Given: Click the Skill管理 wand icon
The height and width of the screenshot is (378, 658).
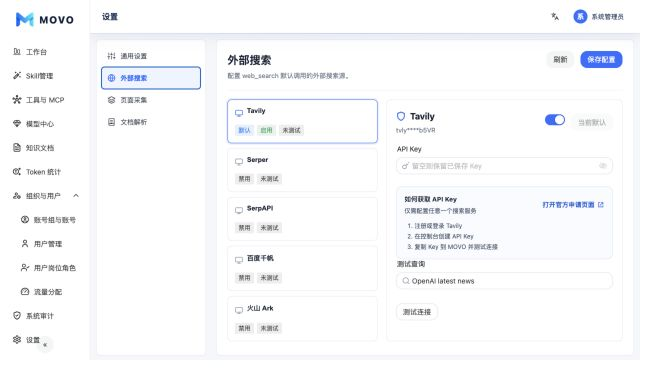Looking at the screenshot, I should 17,76.
